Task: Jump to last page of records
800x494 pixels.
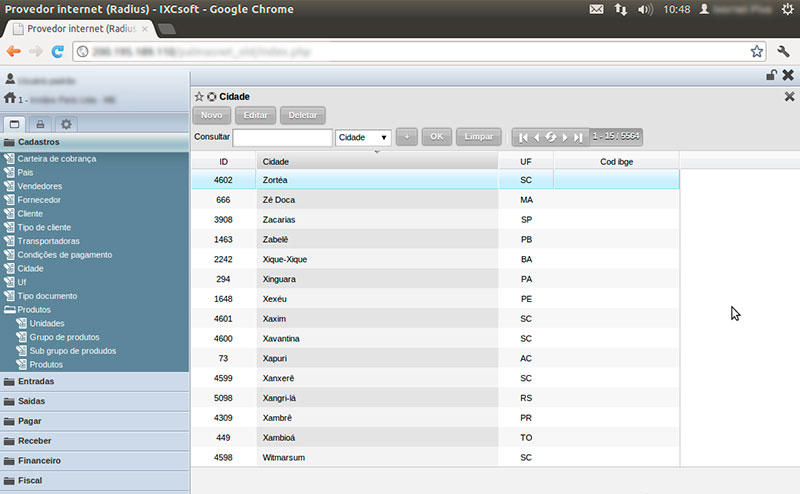Action: tap(578, 137)
